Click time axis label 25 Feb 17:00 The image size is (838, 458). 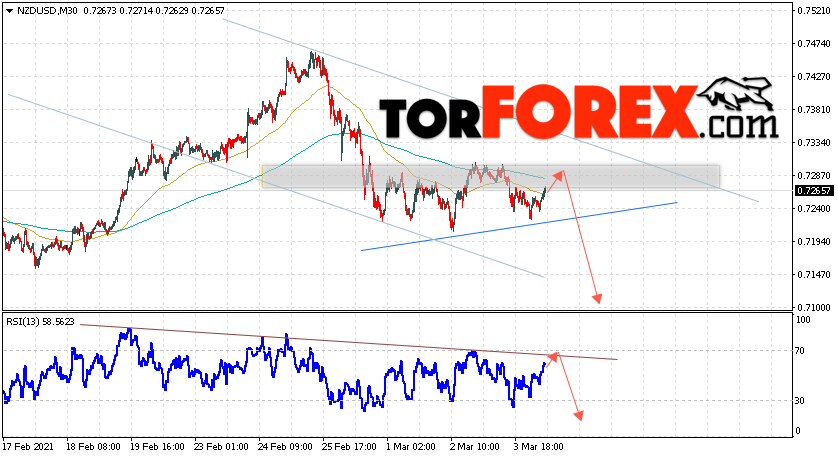[x=350, y=447]
